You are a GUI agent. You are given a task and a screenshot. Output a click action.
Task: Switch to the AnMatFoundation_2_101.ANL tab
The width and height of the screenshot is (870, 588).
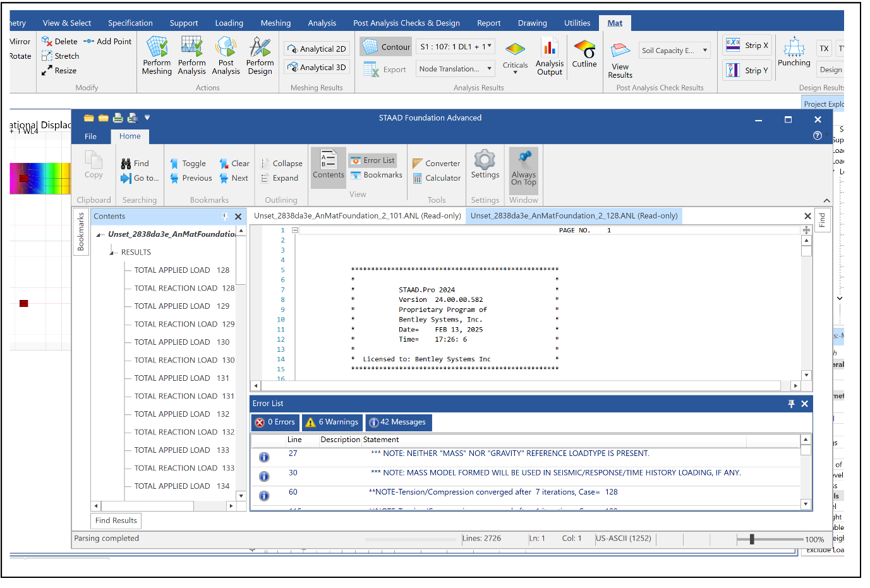(357, 216)
